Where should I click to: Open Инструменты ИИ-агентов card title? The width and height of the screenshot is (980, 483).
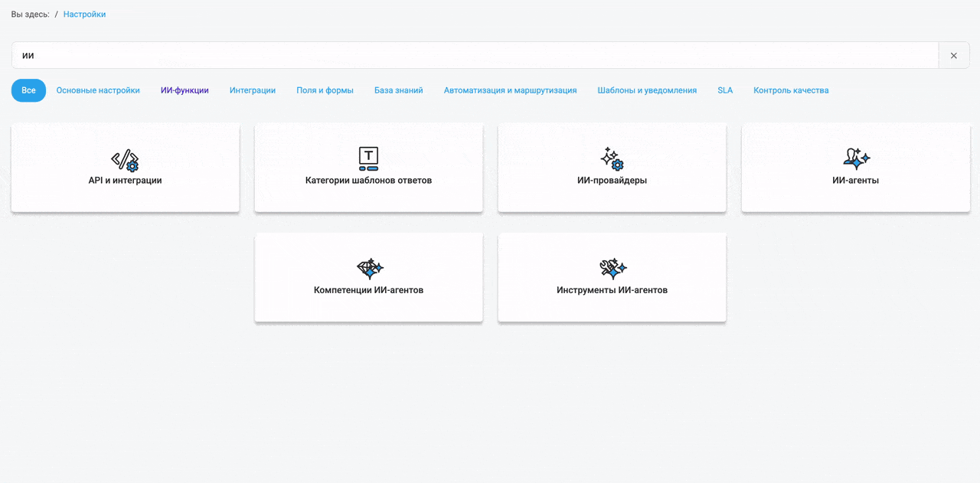coord(612,290)
